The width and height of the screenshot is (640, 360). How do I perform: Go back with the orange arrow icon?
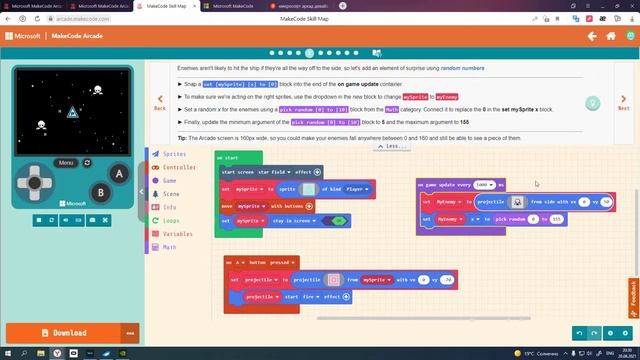click(x=592, y=36)
